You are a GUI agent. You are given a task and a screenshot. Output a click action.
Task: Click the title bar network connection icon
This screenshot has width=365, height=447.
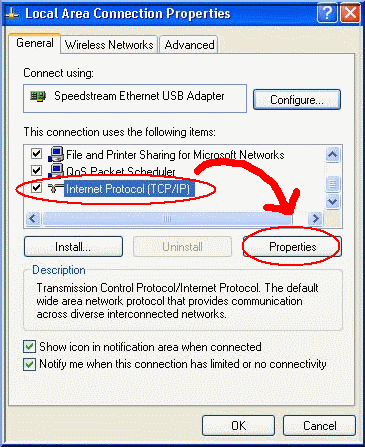point(12,14)
